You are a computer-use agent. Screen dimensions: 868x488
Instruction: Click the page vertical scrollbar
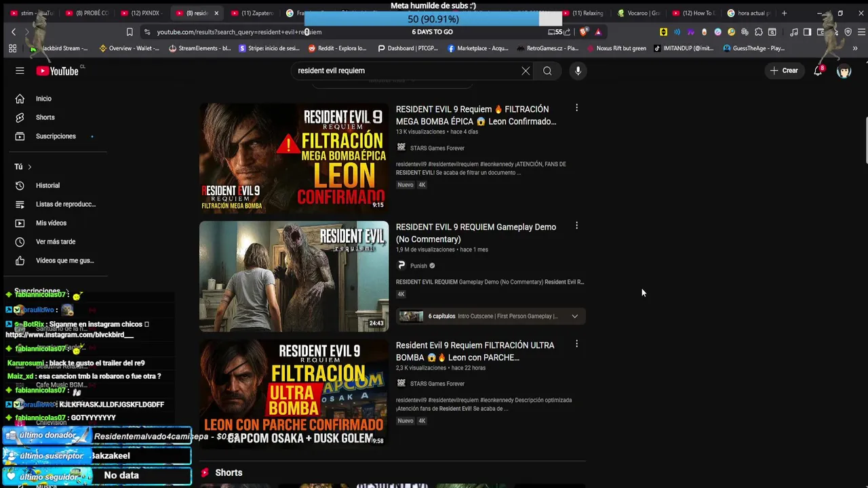click(x=865, y=141)
